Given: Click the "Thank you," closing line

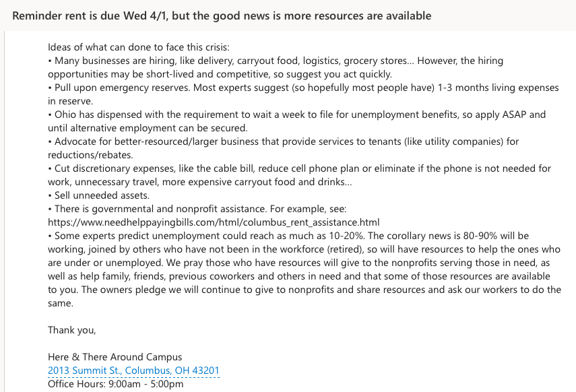Looking at the screenshot, I should pyautogui.click(x=72, y=330).
